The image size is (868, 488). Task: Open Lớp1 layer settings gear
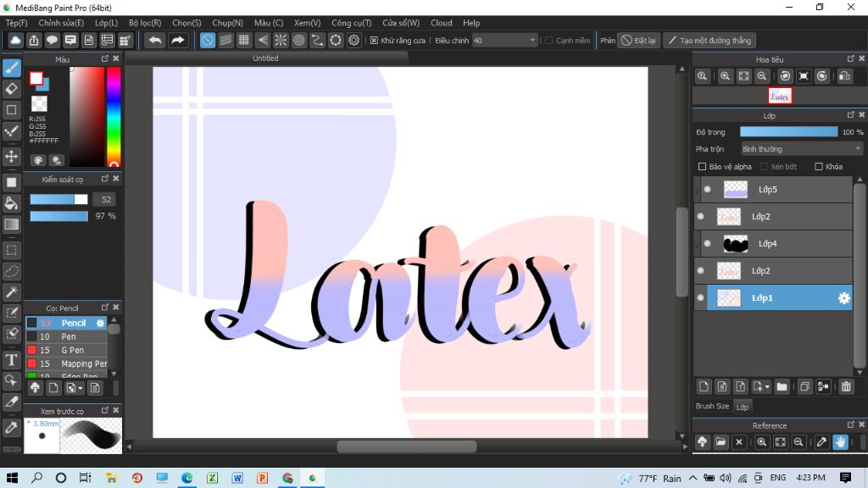pos(843,298)
